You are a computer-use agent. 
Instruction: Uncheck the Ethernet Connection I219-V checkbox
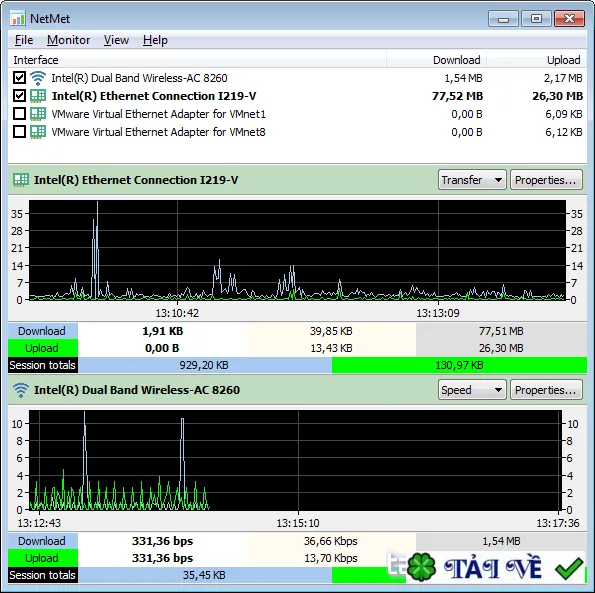click(19, 96)
